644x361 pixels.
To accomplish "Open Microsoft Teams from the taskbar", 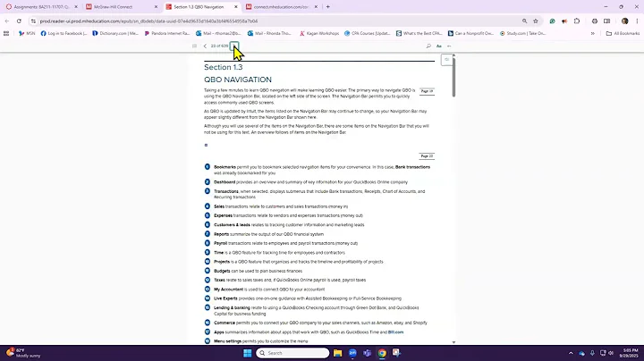I will (x=368, y=353).
